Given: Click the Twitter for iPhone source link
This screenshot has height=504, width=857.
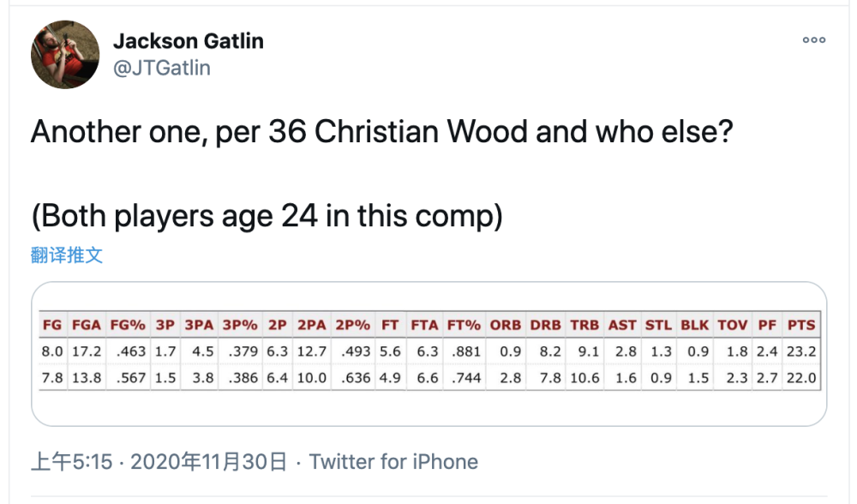Looking at the screenshot, I should 393,462.
